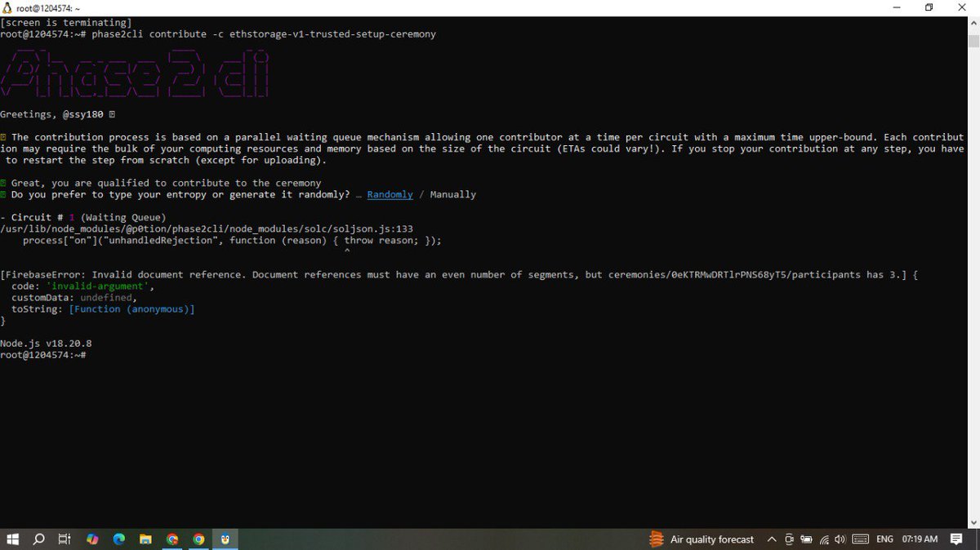The height and width of the screenshot is (550, 980).
Task: Select the Manually entropy option
Action: click(x=452, y=194)
